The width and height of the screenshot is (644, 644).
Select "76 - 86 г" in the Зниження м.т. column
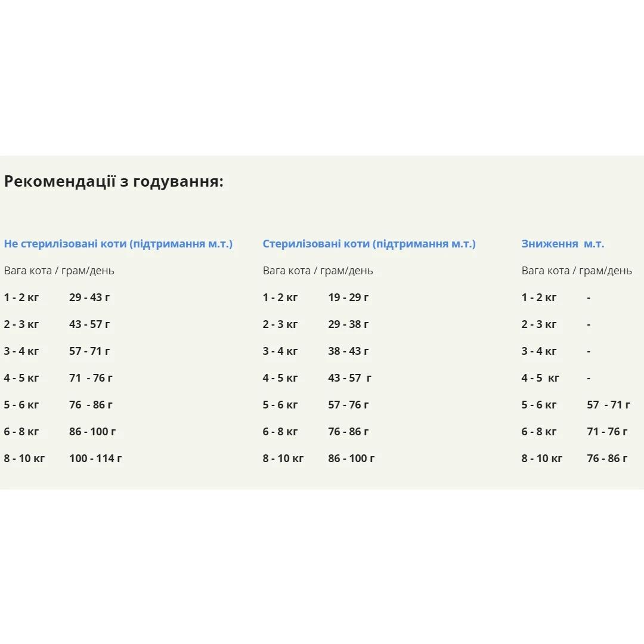click(x=607, y=459)
